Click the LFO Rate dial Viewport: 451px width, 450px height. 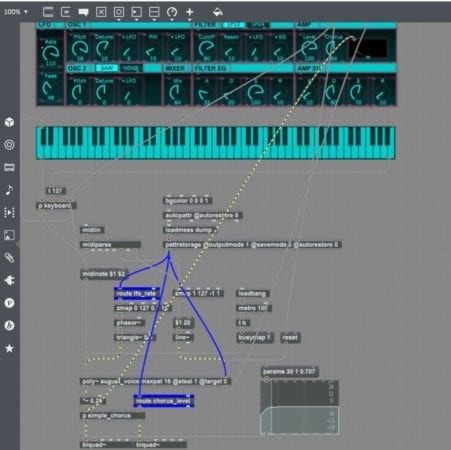tap(51, 53)
